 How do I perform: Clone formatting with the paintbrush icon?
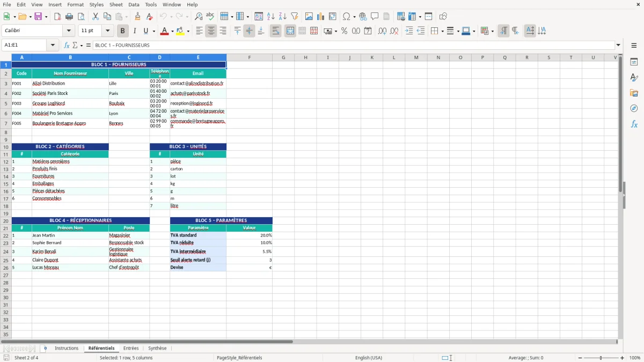[137, 17]
